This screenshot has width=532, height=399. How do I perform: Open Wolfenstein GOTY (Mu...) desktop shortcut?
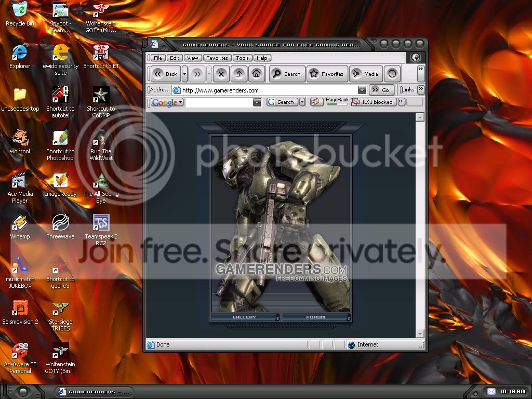101,18
